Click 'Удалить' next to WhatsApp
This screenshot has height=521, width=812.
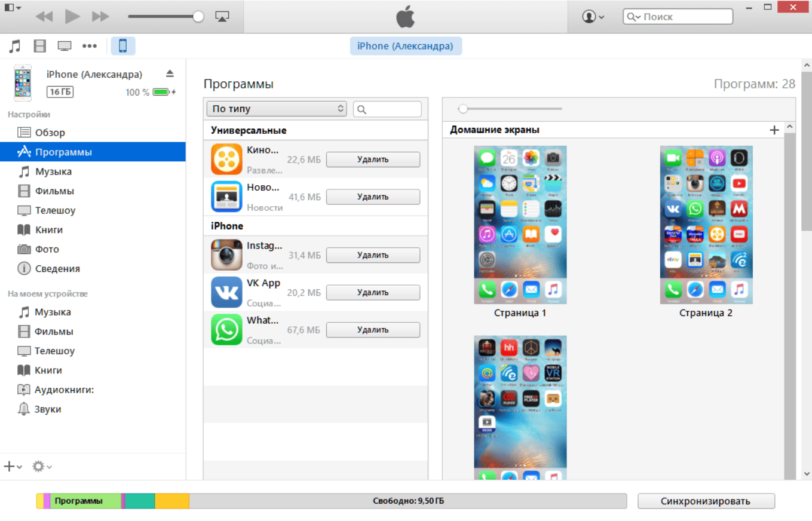373,330
